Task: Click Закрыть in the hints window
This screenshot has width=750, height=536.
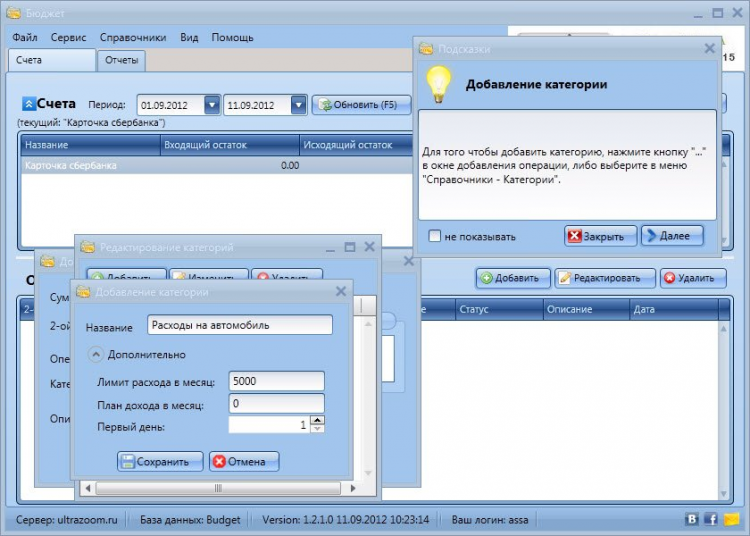Action: click(600, 236)
